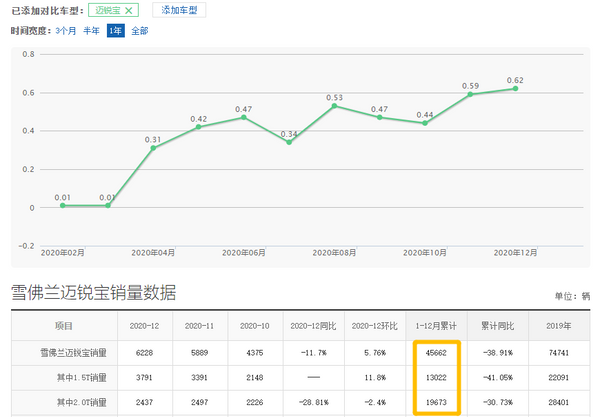
Task: Click the cell value 3791
Action: [144, 378]
